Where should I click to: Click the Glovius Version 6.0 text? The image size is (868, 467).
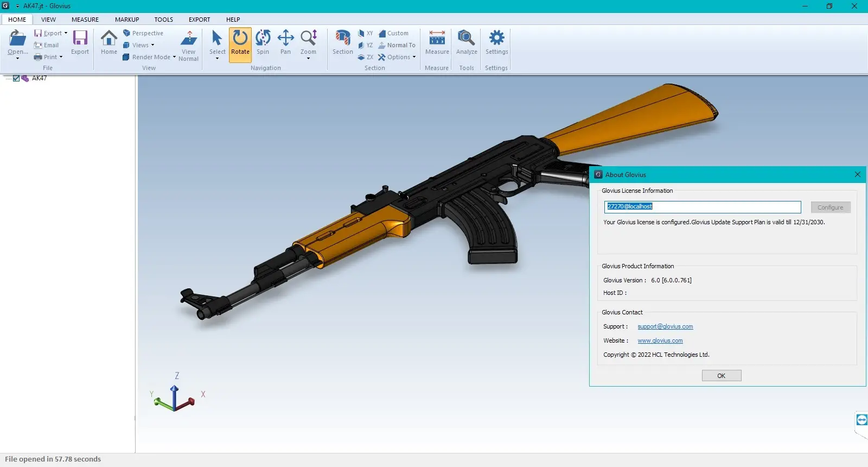[x=647, y=280]
